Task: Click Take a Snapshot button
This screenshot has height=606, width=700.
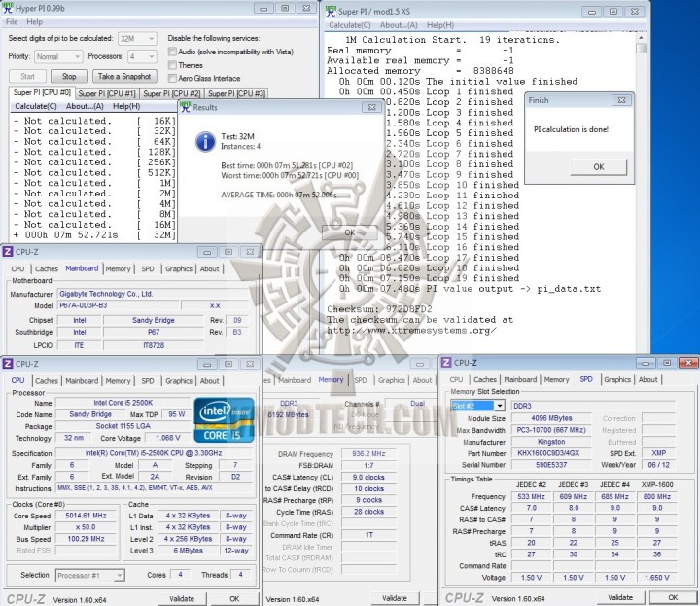Action: (124, 77)
